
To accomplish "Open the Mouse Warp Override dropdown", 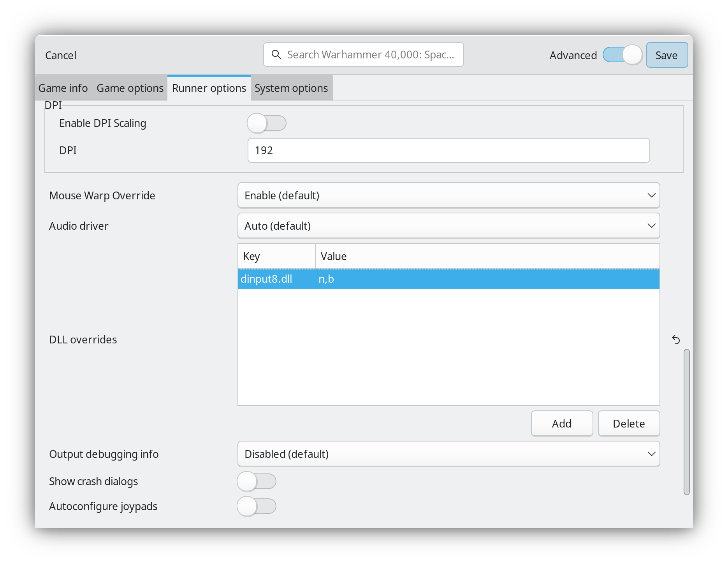I will point(448,195).
